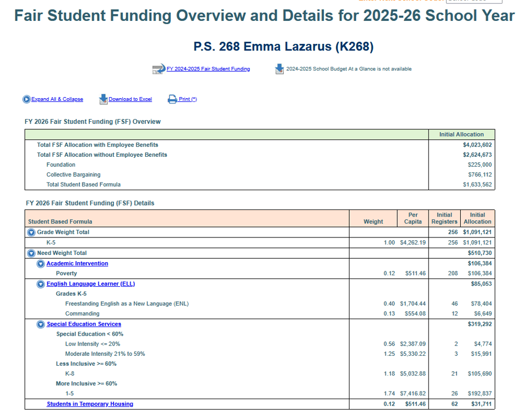
Task: Collapse the Need Weight Total section
Action: click(x=32, y=253)
